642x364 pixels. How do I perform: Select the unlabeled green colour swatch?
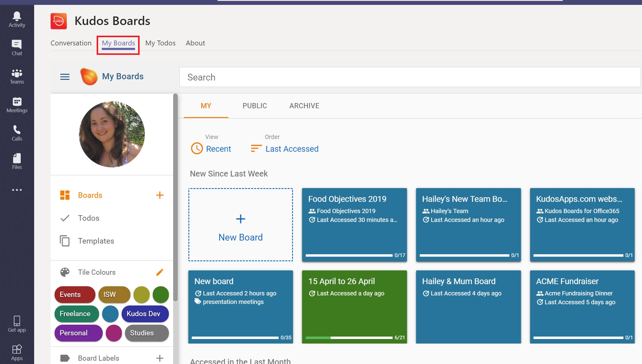(161, 294)
